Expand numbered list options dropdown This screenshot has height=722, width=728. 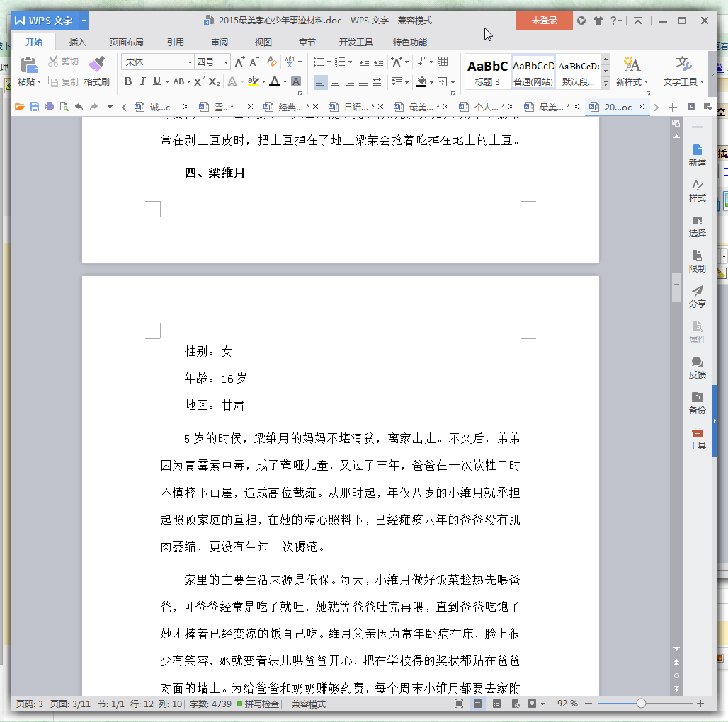point(350,62)
